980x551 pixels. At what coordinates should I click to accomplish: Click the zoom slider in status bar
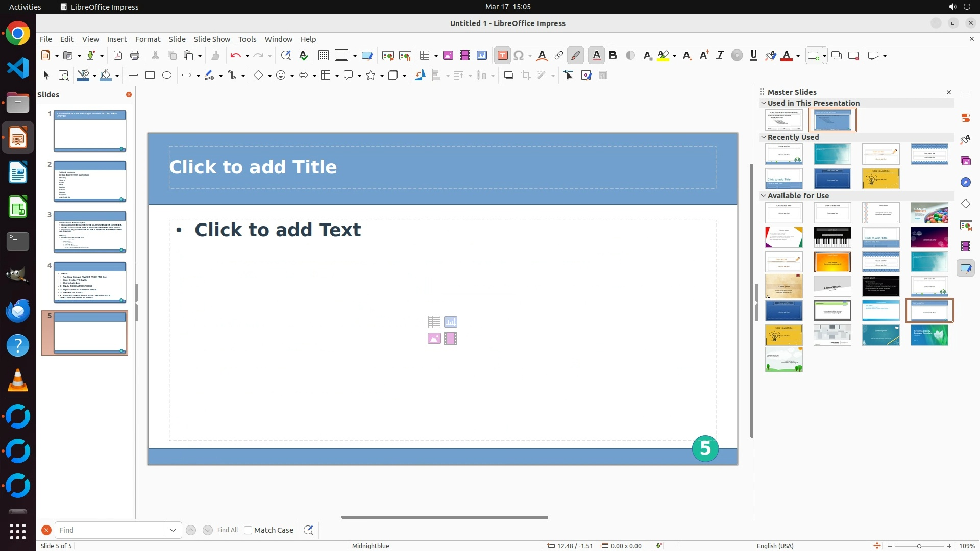pyautogui.click(x=919, y=546)
